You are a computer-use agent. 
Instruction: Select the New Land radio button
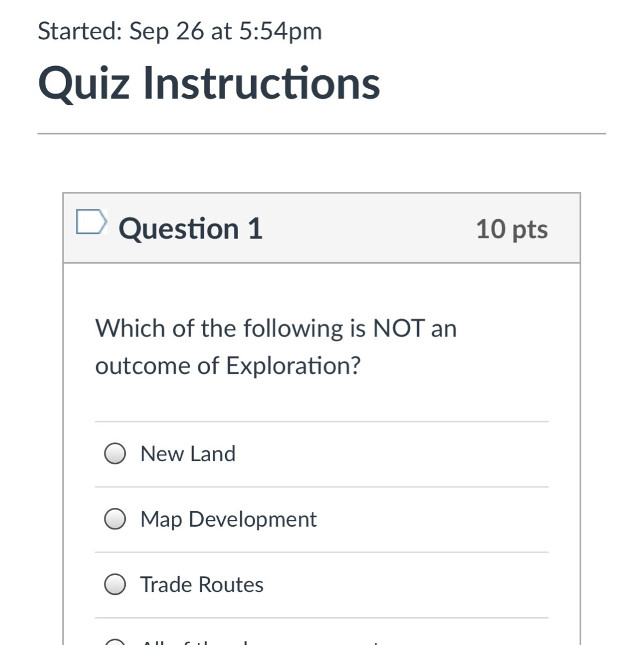click(115, 454)
